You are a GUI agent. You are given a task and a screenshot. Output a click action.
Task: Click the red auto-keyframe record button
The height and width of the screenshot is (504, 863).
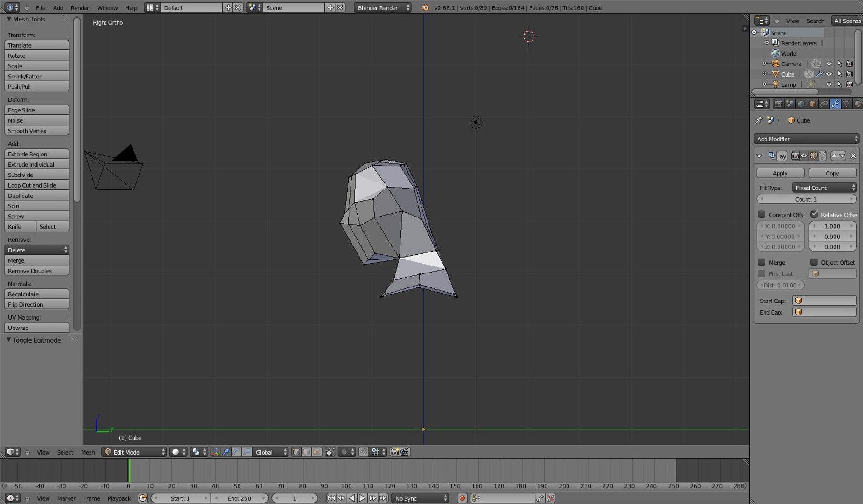pos(462,498)
